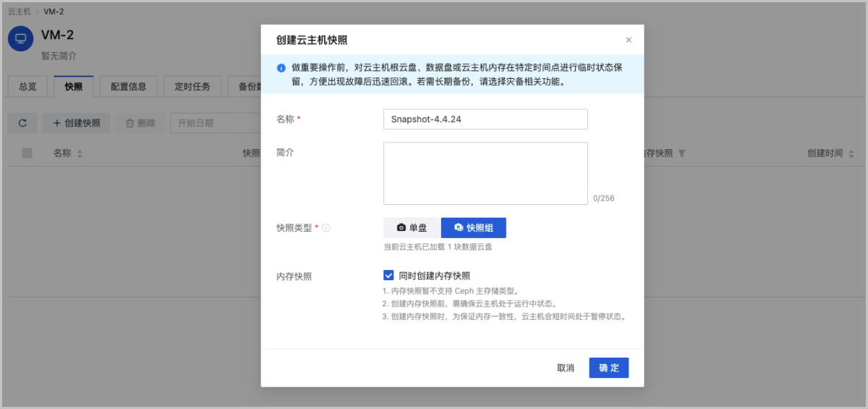Switch to the 总览 tab
The image size is (868, 409).
pos(27,86)
